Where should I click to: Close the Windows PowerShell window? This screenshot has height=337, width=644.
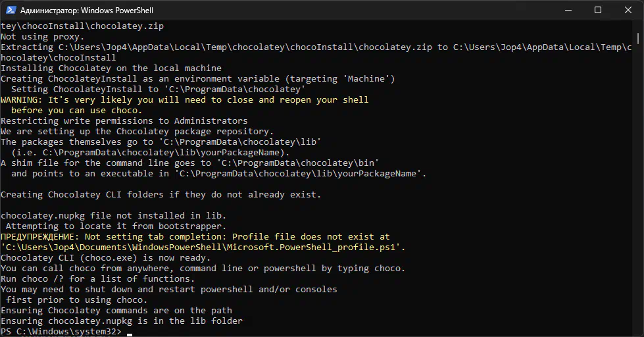628,10
